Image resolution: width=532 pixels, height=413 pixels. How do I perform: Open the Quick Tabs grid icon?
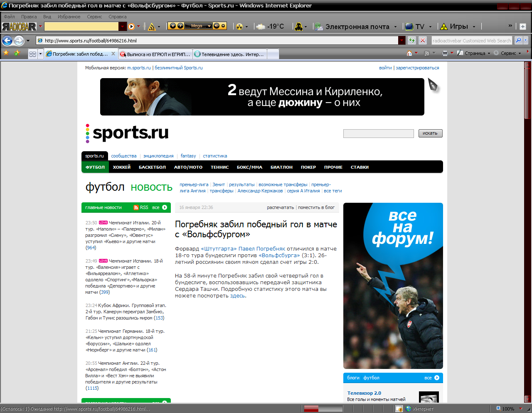point(33,54)
